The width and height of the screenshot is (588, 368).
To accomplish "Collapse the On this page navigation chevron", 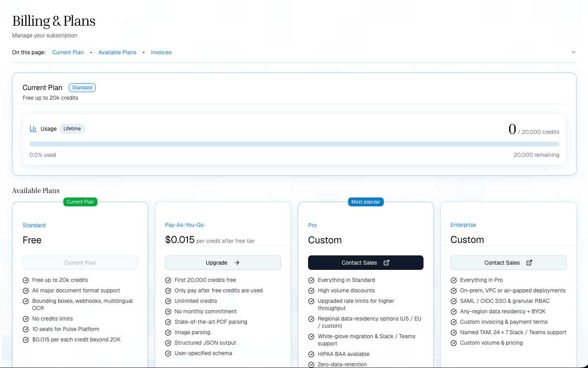I will (574, 52).
